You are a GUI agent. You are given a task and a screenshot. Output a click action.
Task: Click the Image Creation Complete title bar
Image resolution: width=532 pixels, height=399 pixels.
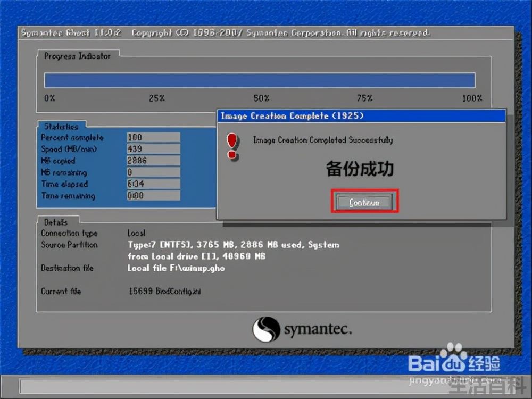[x=361, y=116]
